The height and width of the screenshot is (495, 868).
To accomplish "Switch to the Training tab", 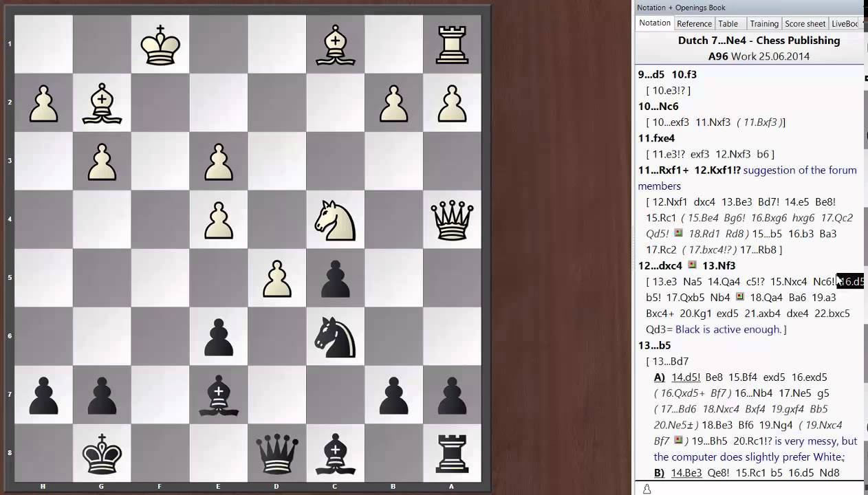I will coord(764,23).
